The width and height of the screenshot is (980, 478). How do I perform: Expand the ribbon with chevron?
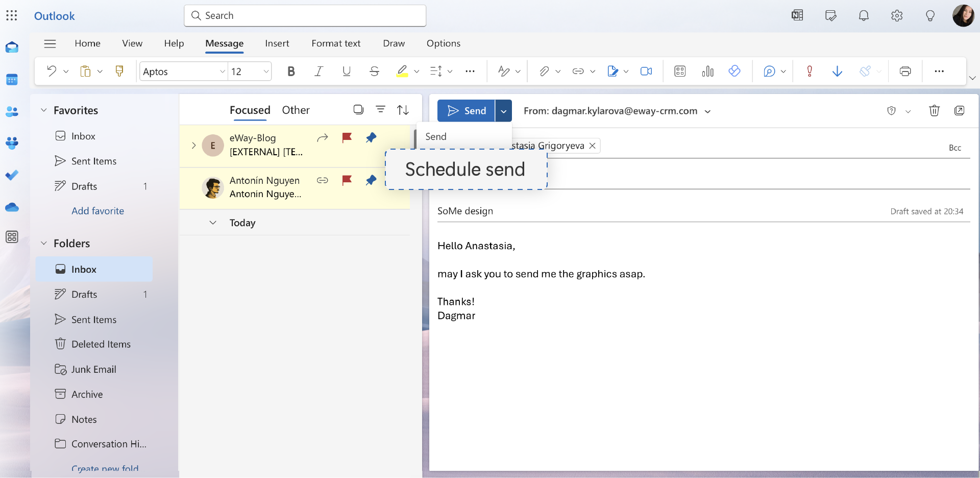click(972, 78)
